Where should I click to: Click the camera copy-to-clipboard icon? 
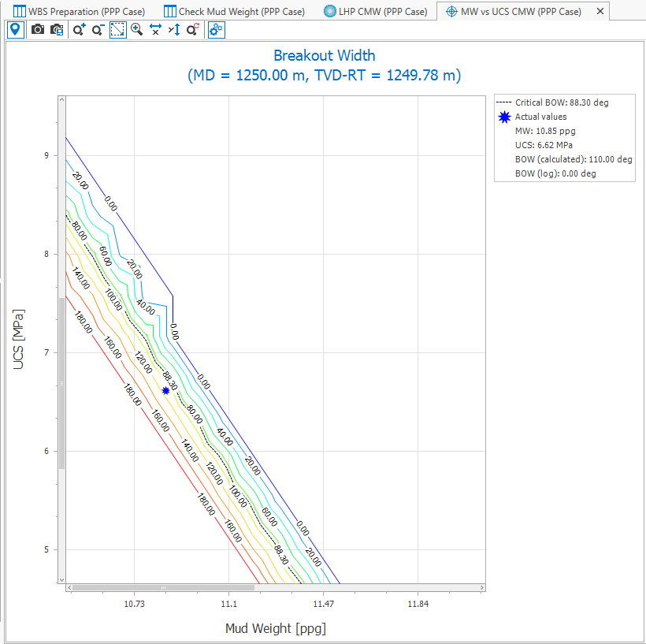click(x=57, y=30)
